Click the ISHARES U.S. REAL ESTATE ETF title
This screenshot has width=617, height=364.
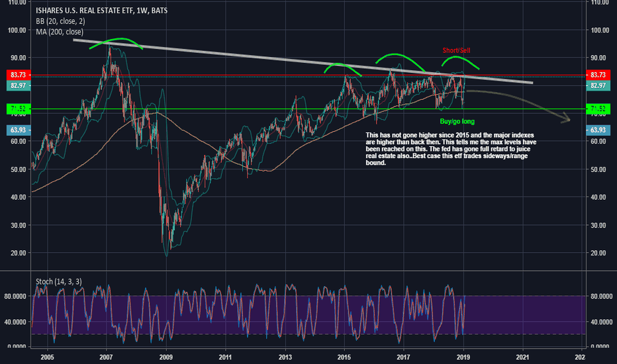click(x=101, y=11)
